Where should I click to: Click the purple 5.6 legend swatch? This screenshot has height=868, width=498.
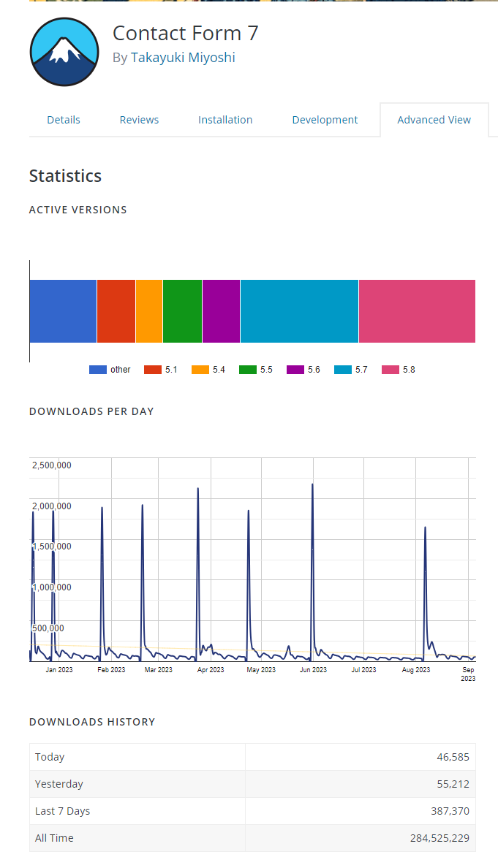coord(295,370)
